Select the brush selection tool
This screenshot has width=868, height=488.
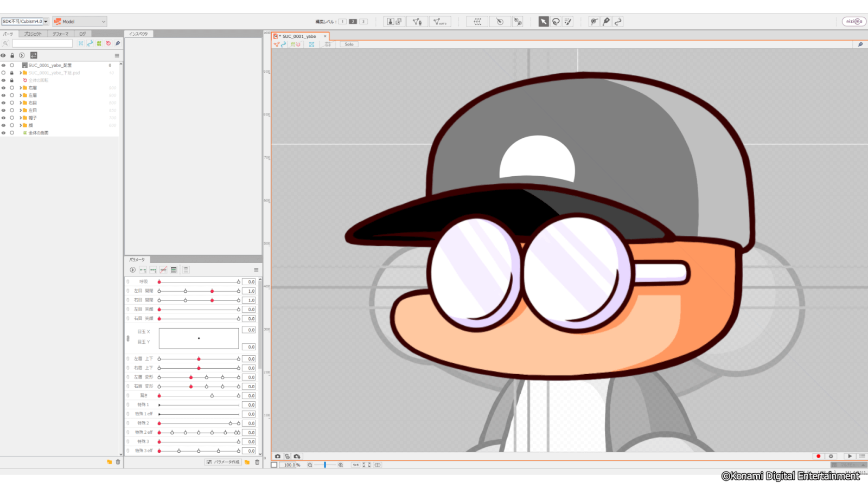tap(568, 22)
